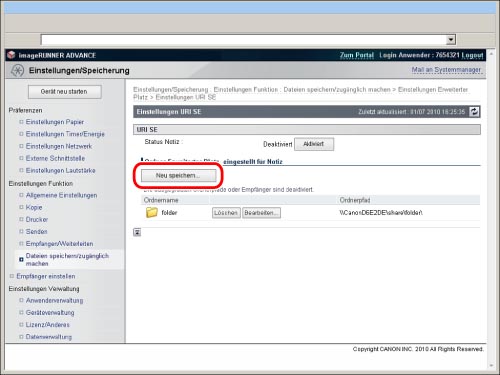Click the Neu speichern... button
This screenshot has width=500, height=375.
click(178, 175)
